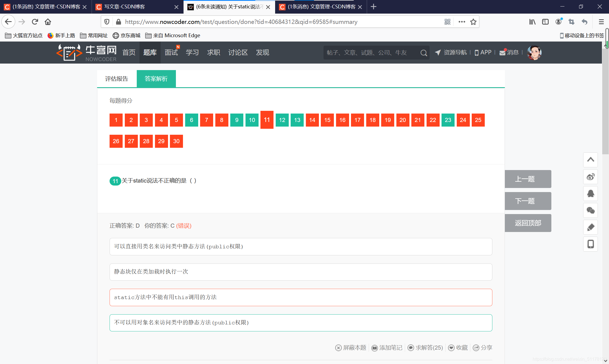Open page actions three-dot menu

[x=462, y=22]
